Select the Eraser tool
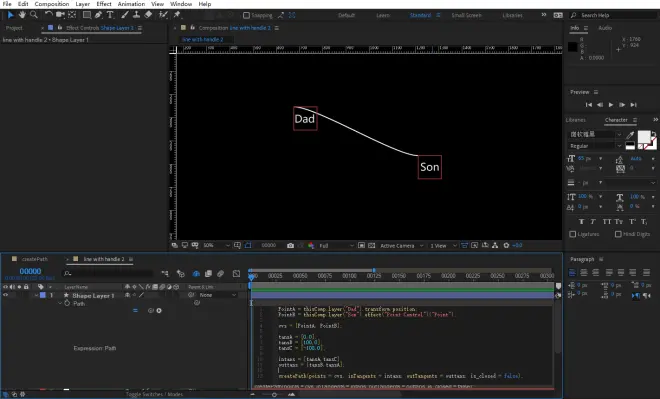The width and height of the screenshot is (660, 399). (148, 15)
